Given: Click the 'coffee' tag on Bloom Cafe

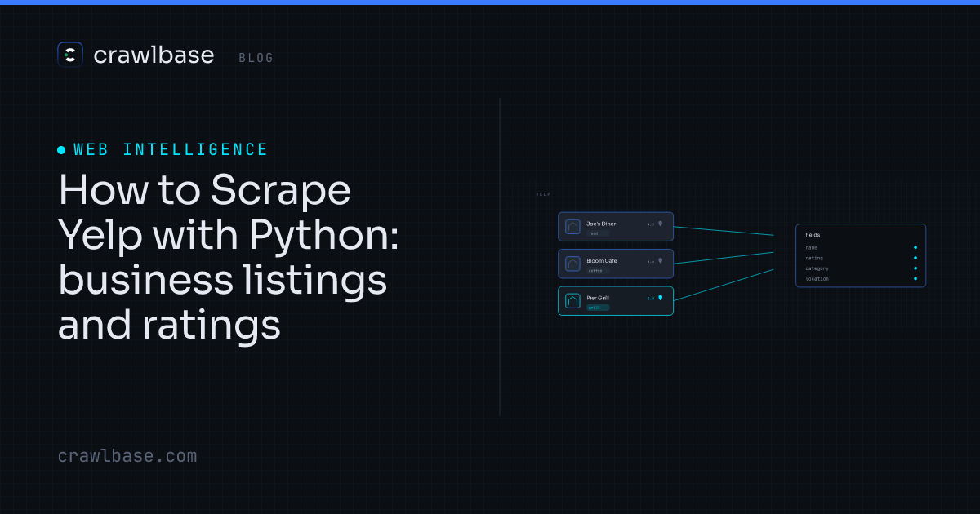Looking at the screenshot, I should click(x=598, y=270).
